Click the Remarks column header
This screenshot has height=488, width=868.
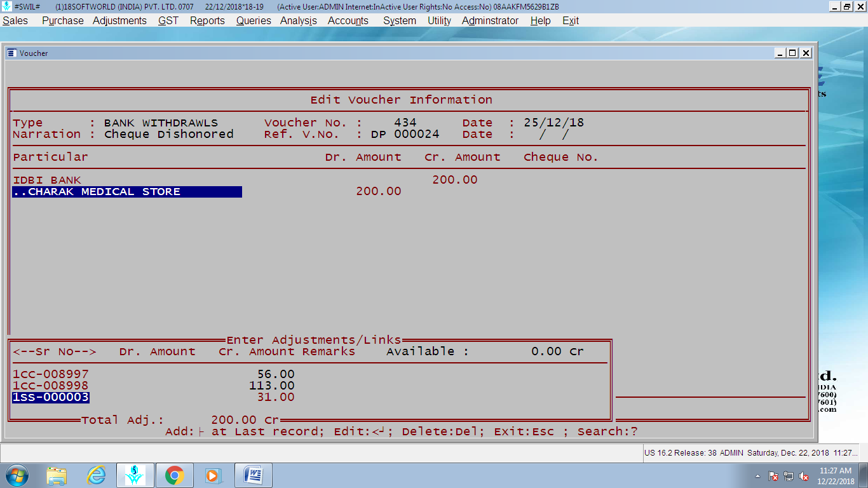[x=329, y=351]
